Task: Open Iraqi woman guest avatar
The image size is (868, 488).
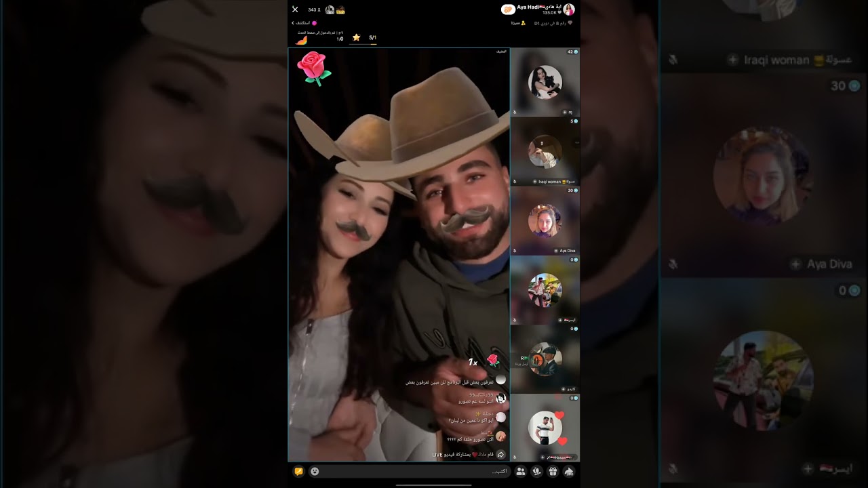Action: [545, 151]
